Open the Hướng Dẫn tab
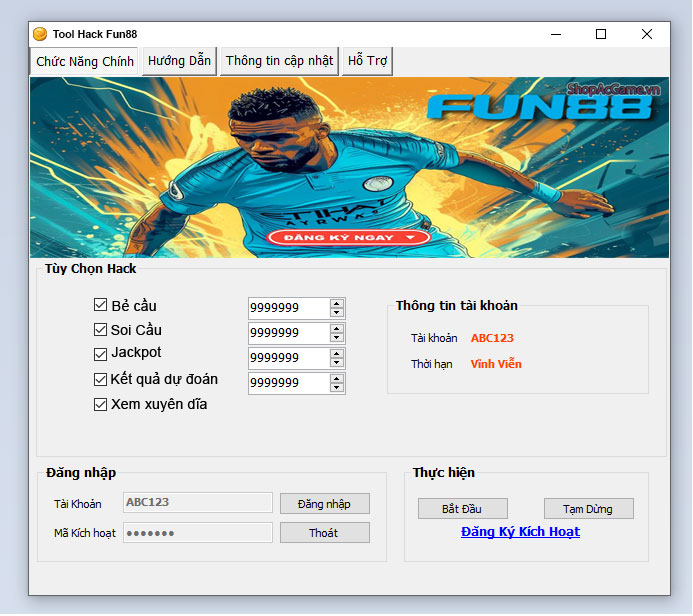 pos(179,61)
